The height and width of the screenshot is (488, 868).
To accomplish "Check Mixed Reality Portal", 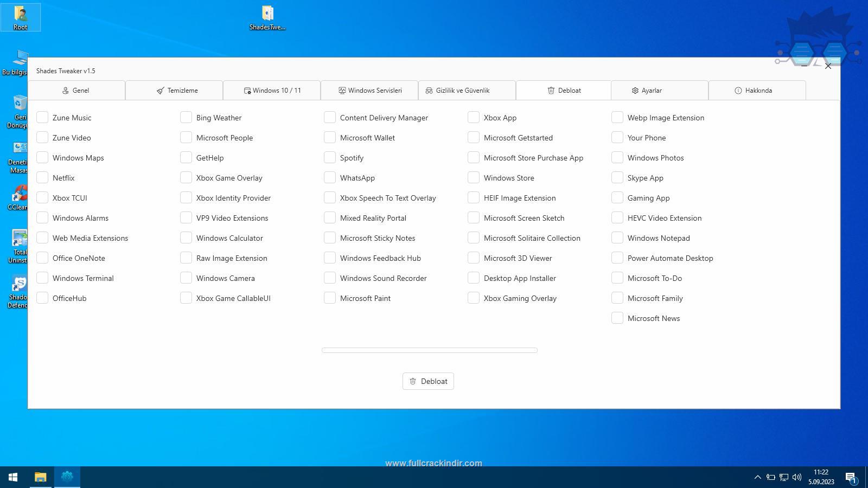I will tap(330, 217).
